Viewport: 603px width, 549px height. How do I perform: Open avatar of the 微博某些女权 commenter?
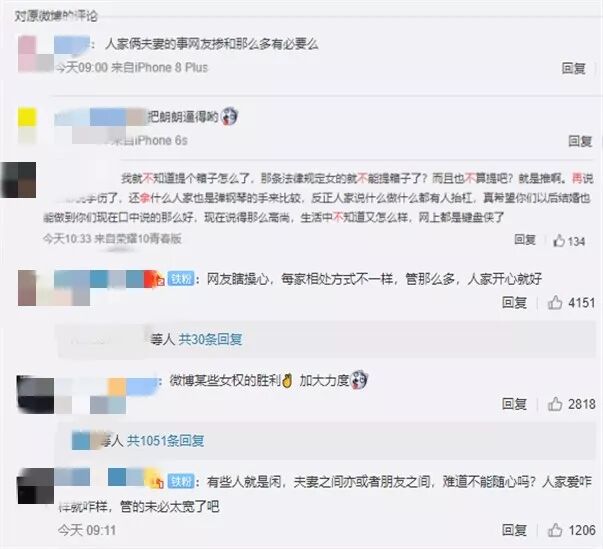pos(35,395)
